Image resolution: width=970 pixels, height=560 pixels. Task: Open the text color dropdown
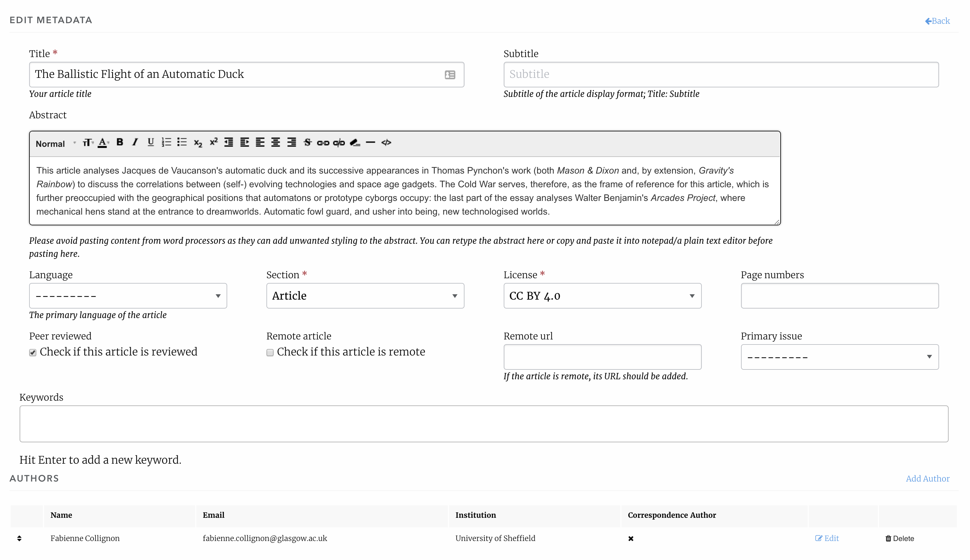(x=103, y=143)
